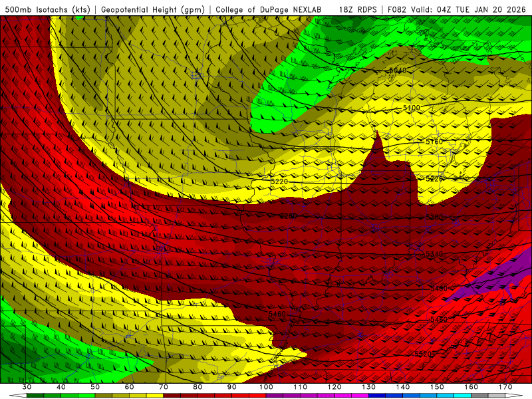Pick the cyan swatch just before 160
532x399 pixels.
click(x=462, y=396)
